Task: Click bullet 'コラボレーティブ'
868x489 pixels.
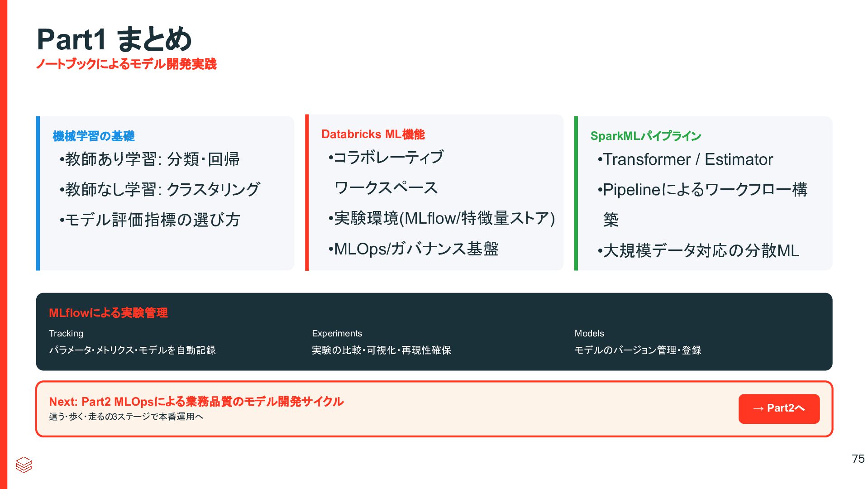Action: coord(386,157)
